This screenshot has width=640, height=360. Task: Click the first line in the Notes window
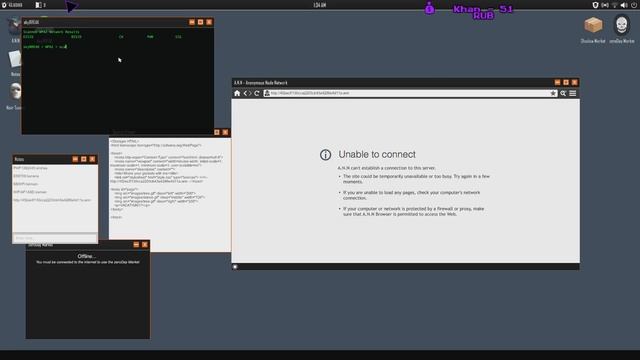[x=30, y=168]
